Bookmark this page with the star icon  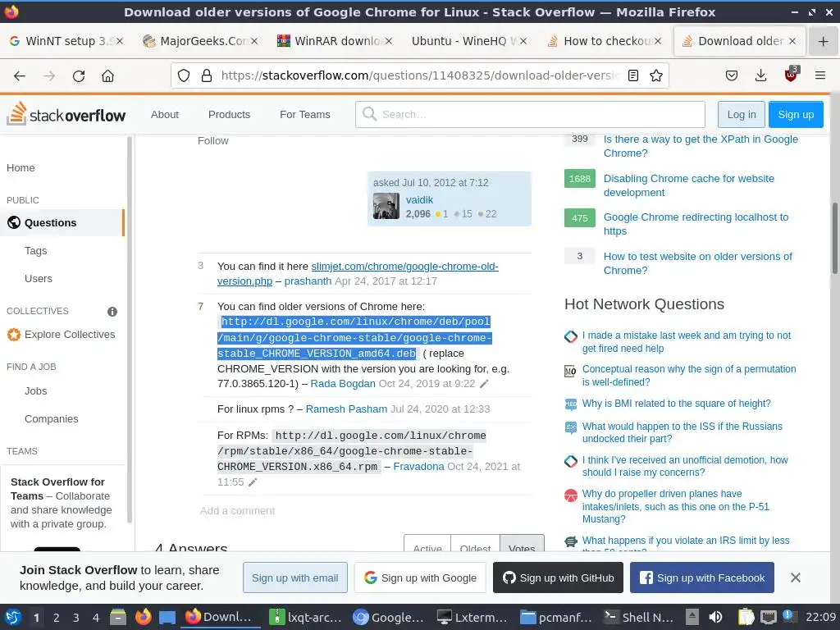pyautogui.click(x=656, y=75)
